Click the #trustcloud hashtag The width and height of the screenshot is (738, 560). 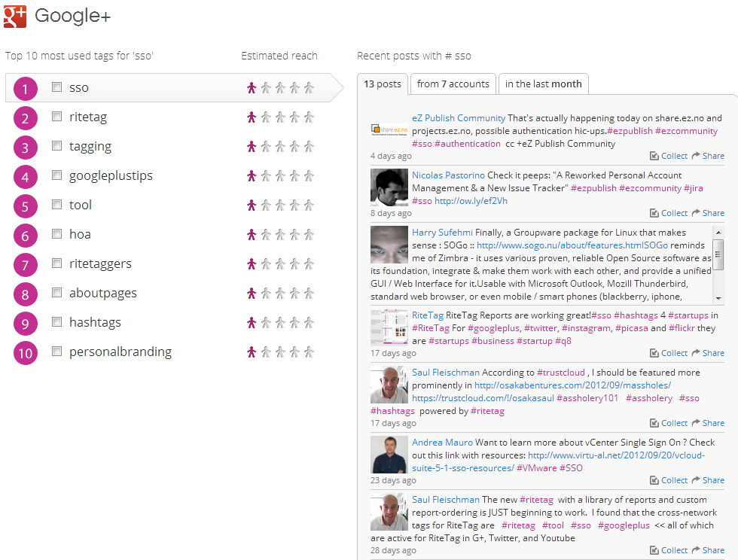560,373
